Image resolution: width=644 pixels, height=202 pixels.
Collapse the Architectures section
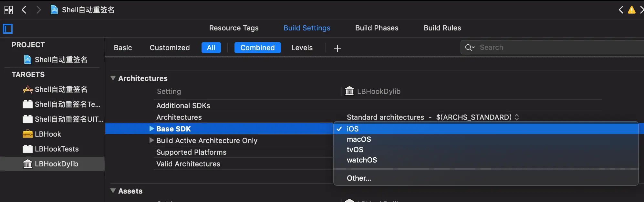coord(113,78)
